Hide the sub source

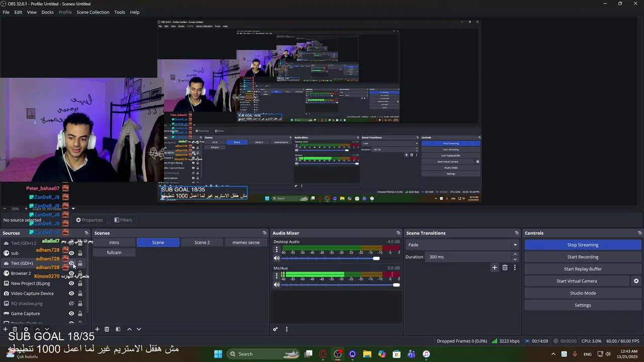[71, 253]
